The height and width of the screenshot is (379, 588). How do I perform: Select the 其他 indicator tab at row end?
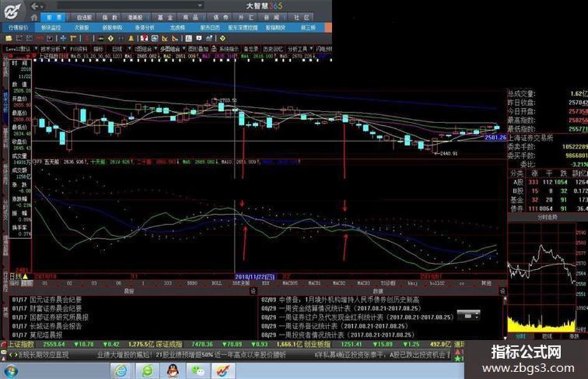(x=487, y=283)
